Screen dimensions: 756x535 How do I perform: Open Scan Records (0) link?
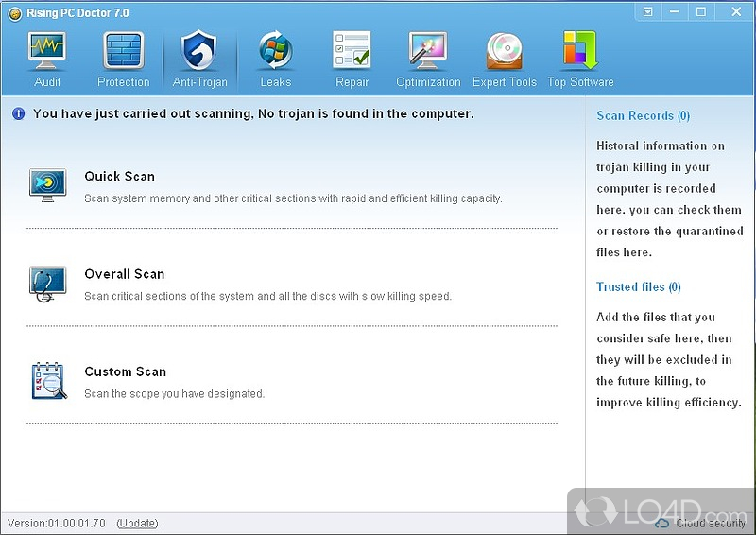coord(643,115)
